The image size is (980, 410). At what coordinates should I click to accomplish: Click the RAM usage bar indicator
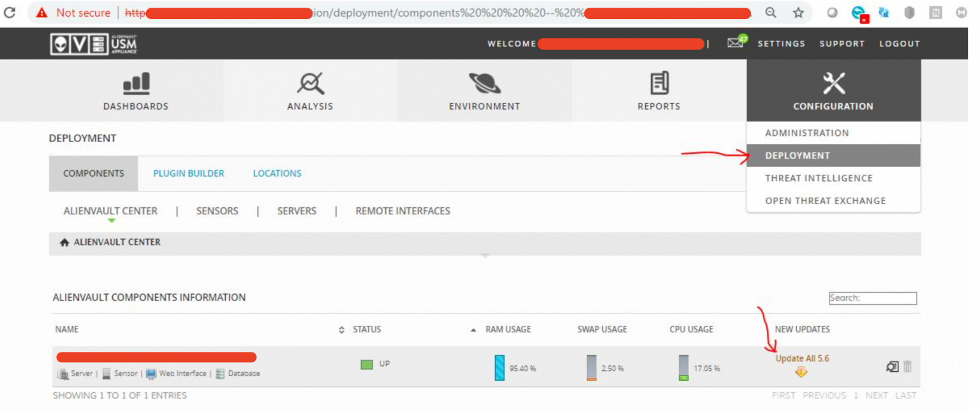coord(500,368)
